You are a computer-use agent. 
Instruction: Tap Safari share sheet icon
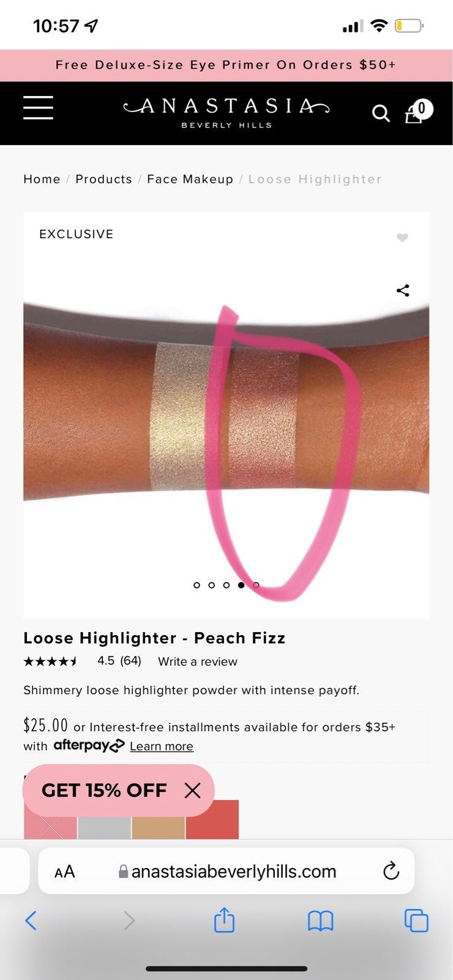tap(224, 920)
